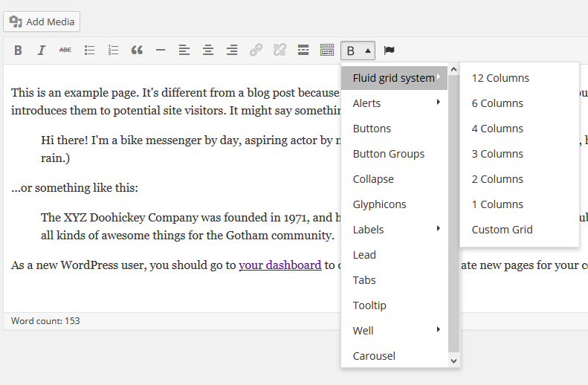This screenshot has width=588, height=385.
Task: Select 6 Columns grid option
Action: click(520, 103)
